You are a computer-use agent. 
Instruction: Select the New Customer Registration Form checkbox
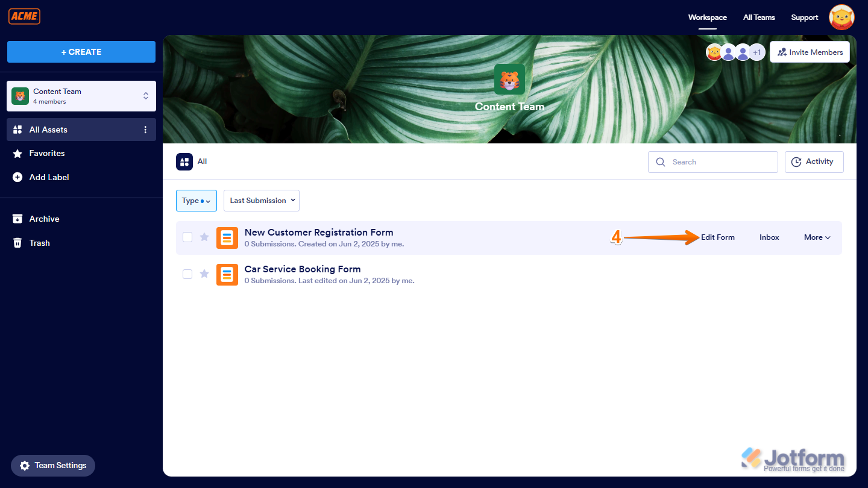click(187, 237)
